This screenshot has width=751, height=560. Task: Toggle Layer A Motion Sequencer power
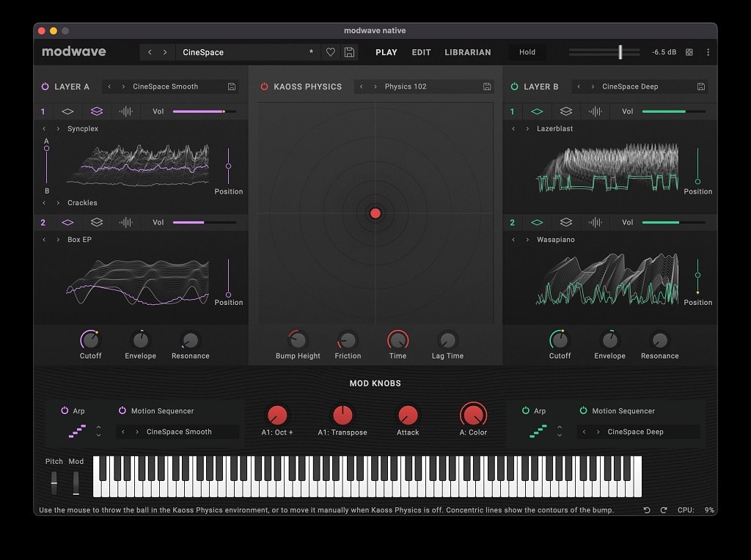pyautogui.click(x=122, y=410)
